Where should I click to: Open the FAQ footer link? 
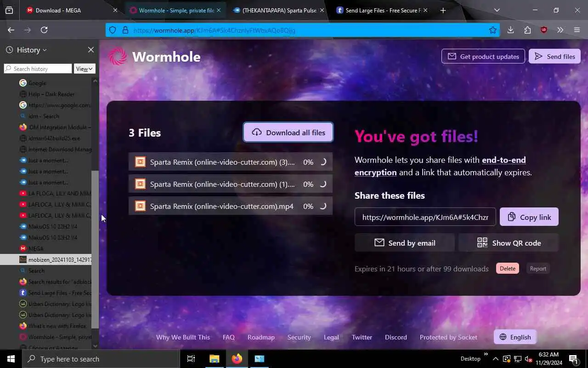(228, 337)
